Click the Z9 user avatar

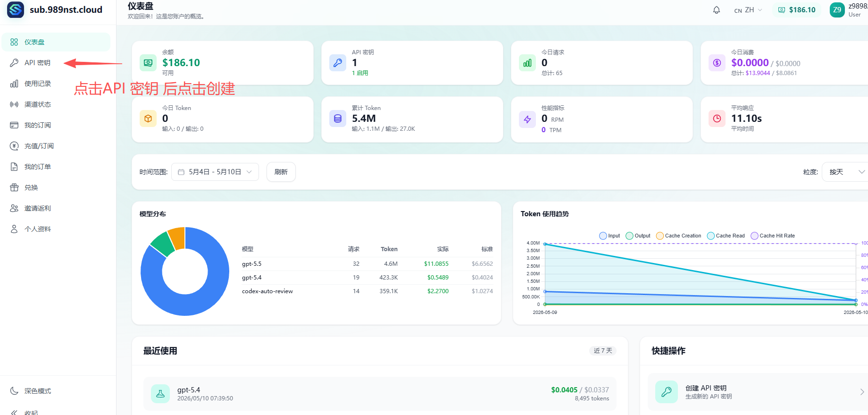[x=837, y=10]
